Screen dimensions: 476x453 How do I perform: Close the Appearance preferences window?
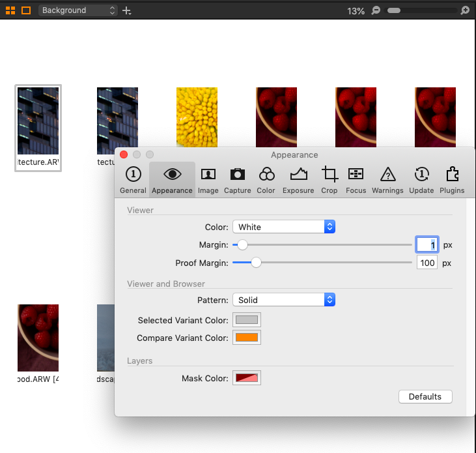point(124,154)
